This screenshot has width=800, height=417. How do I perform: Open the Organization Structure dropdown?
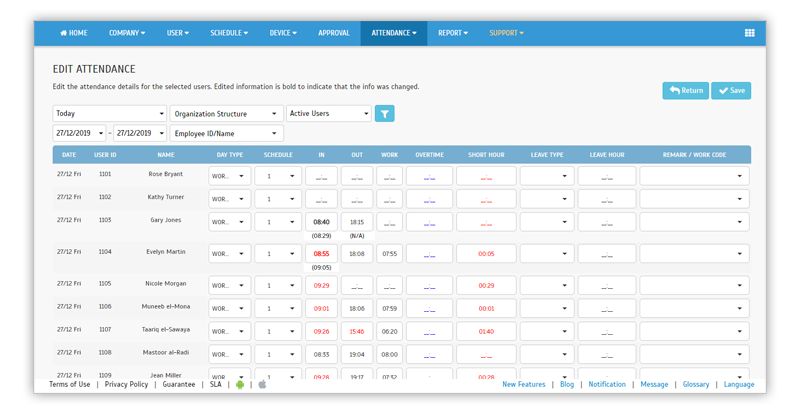tap(227, 113)
